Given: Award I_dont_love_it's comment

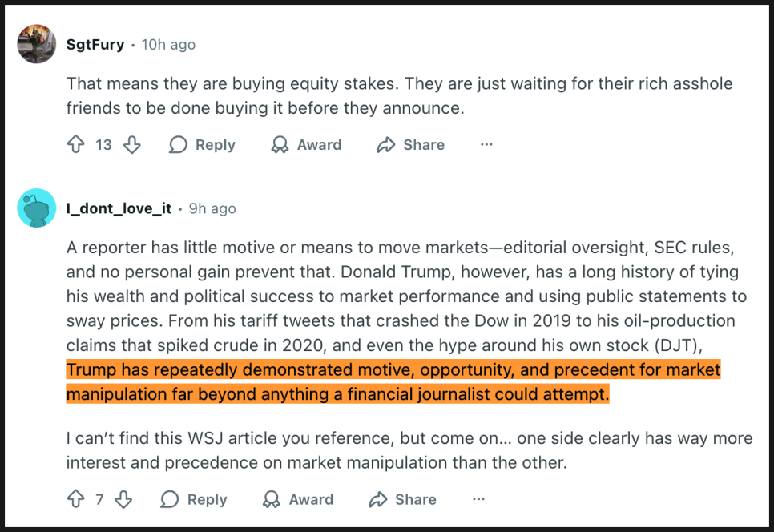Looking at the screenshot, I should (298, 500).
